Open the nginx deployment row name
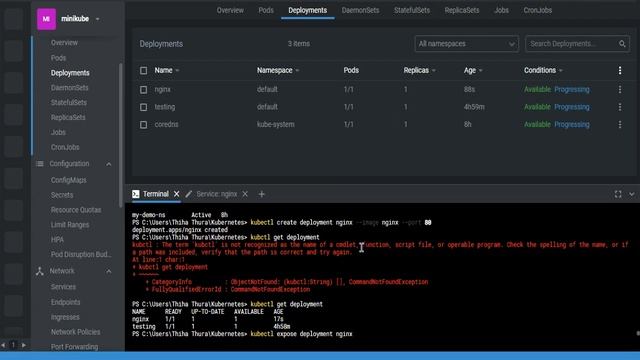 point(162,89)
